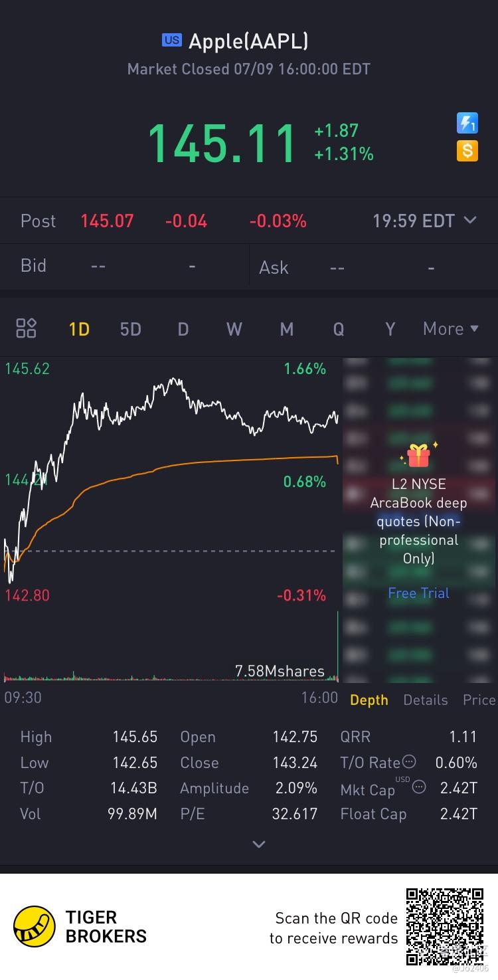Open the More timeframe dropdown
This screenshot has width=498, height=980.
point(451,328)
